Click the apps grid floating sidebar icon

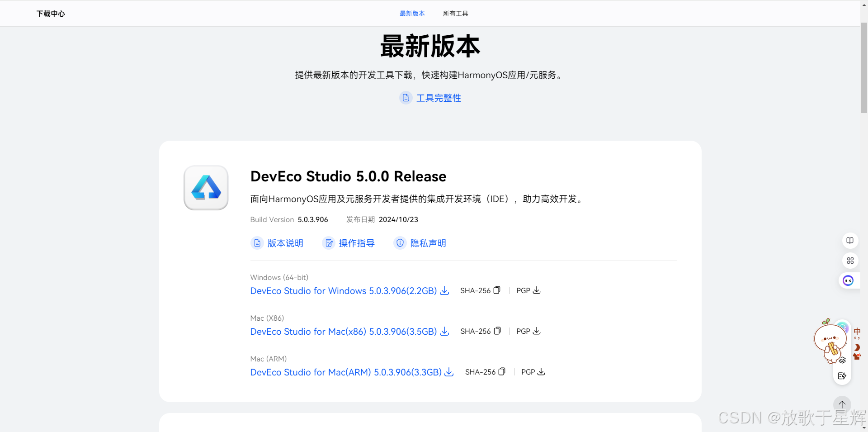[x=850, y=261]
